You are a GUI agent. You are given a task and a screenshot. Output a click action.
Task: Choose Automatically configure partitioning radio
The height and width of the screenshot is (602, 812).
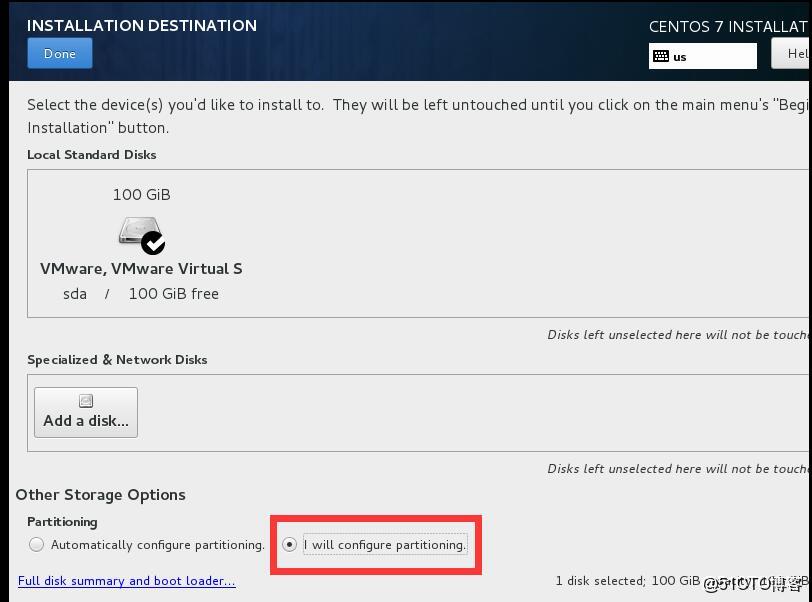point(36,544)
